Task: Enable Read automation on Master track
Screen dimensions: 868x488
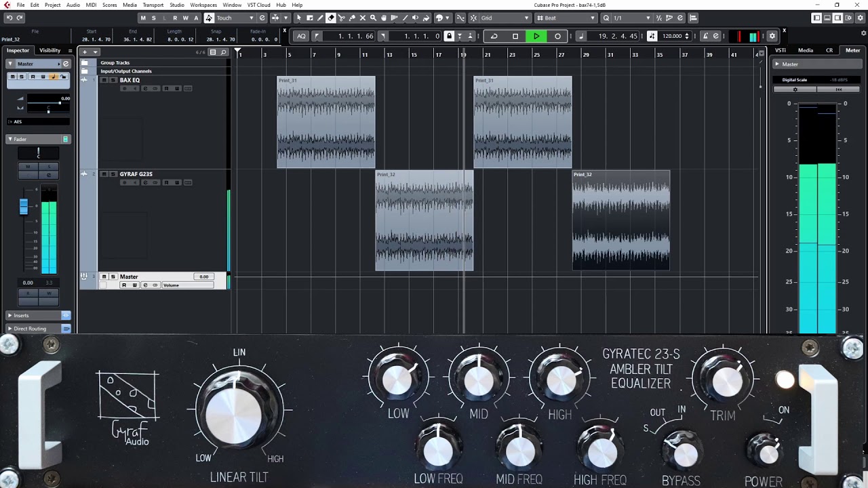Action: click(124, 285)
